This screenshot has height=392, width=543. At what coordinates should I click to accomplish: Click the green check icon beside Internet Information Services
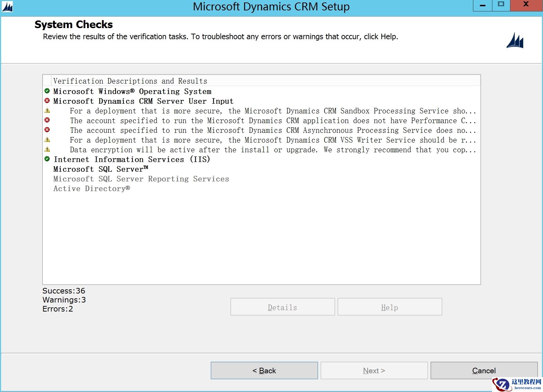click(x=47, y=159)
